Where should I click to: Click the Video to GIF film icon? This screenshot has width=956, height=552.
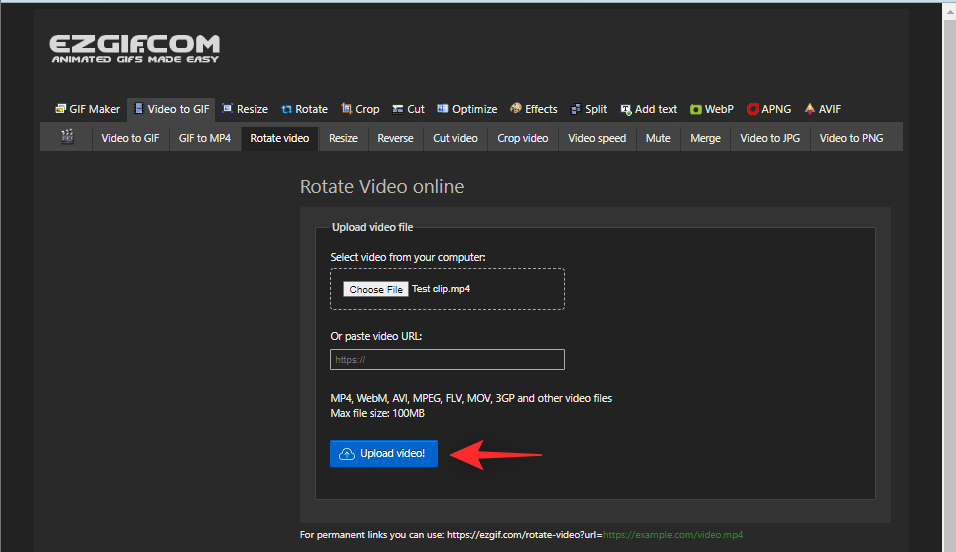click(139, 109)
